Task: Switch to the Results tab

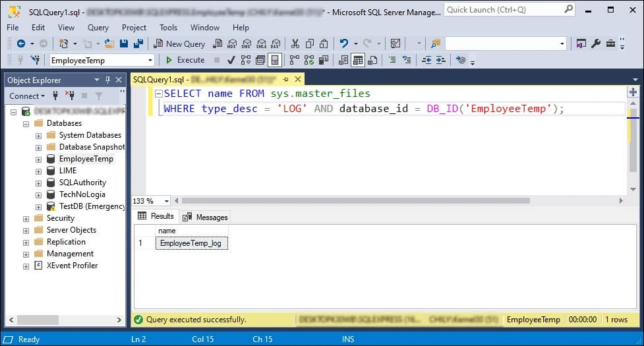Action: [156, 216]
